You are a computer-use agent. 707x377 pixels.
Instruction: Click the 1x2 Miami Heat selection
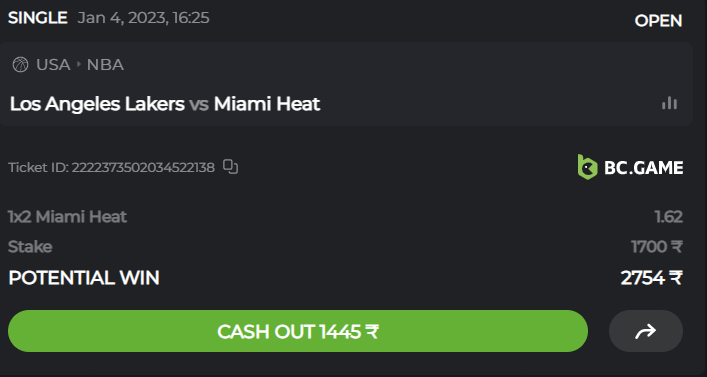coord(68,217)
